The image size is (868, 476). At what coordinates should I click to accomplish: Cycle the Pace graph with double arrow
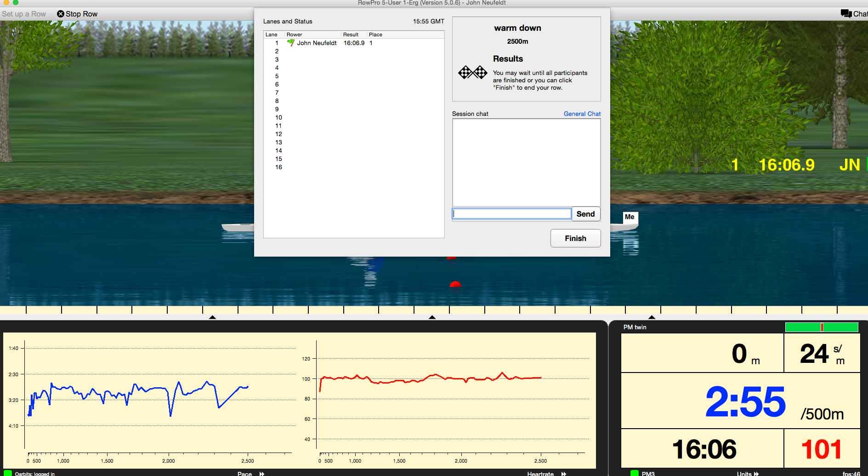pos(262,474)
